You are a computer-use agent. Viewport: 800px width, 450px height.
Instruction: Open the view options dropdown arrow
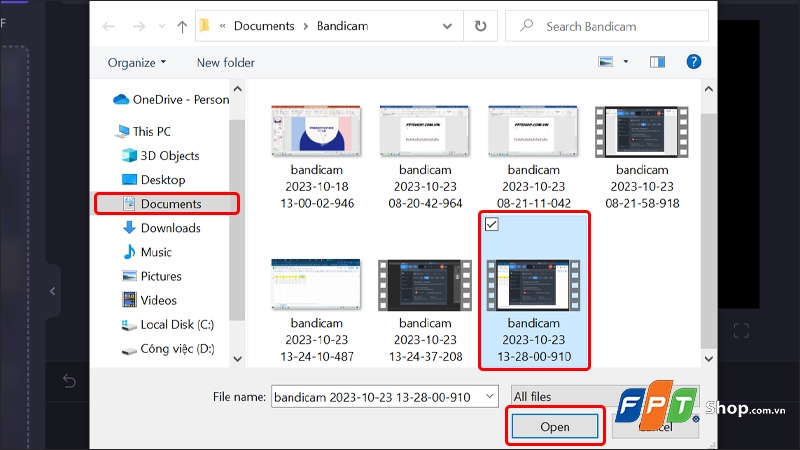click(x=626, y=62)
